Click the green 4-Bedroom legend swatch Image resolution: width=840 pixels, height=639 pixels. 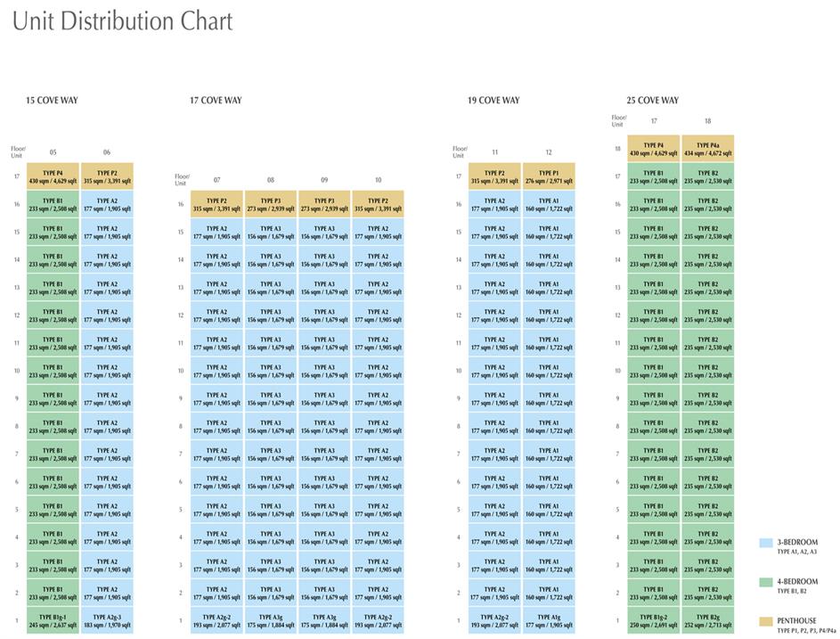766,582
